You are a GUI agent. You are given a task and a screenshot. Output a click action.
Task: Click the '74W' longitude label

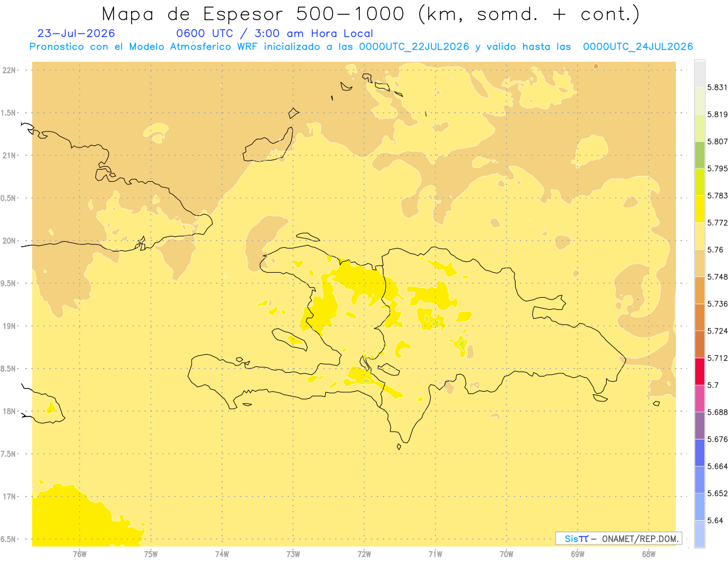(x=222, y=554)
